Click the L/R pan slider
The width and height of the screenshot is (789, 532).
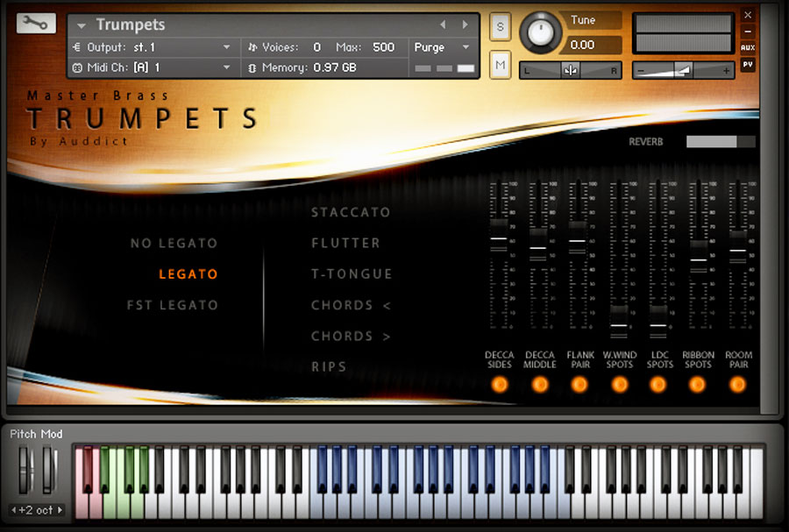coord(571,70)
